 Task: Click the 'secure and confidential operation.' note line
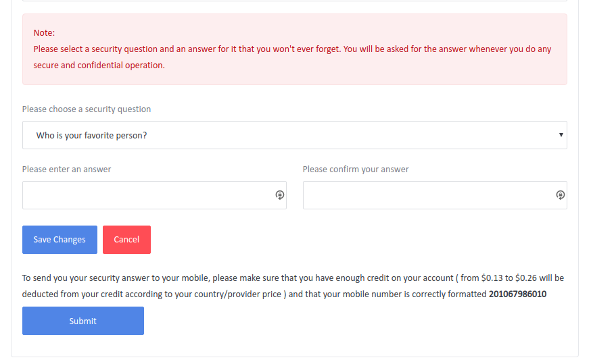(99, 65)
